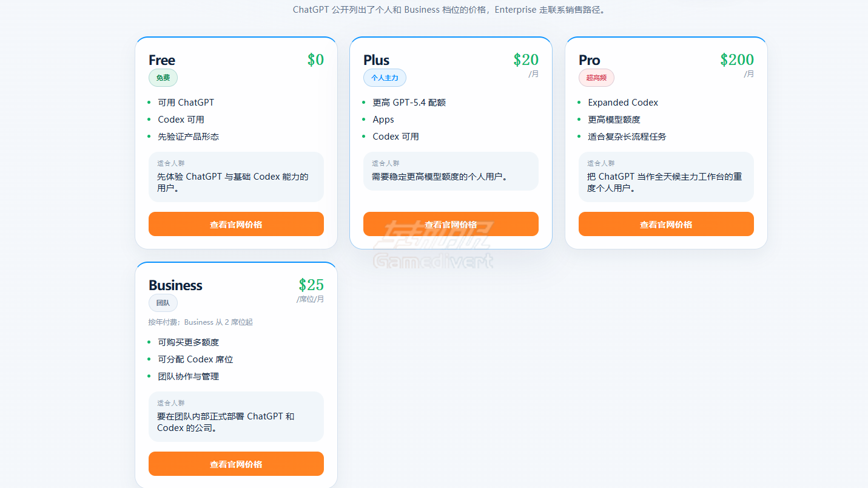The width and height of the screenshot is (868, 488).
Task: Click '按年付费；Business 从 2 席位起' note
Action: [201, 322]
